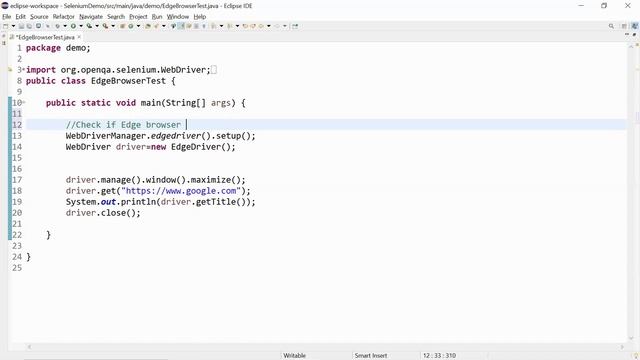
Task: Click the New Java Class icon
Action: (x=131, y=26)
